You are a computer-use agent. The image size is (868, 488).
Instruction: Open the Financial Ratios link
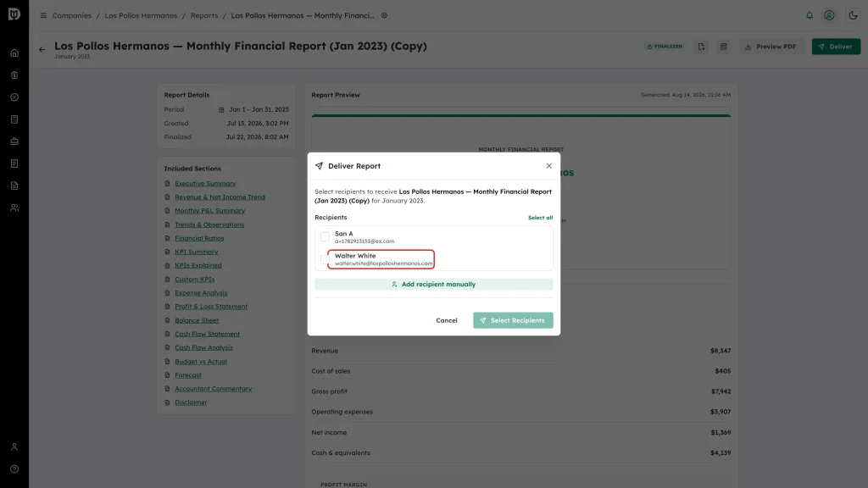pos(199,238)
